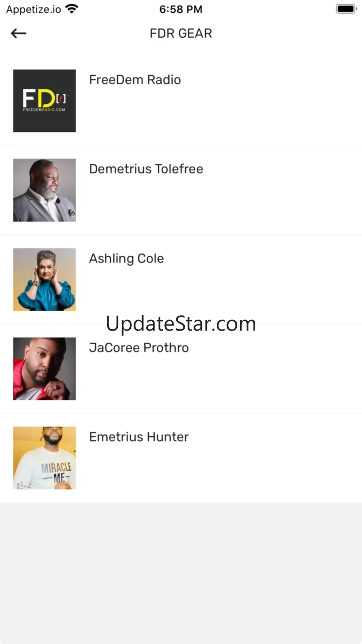This screenshot has height=644, width=362.
Task: Select the FreeDem Radio name label
Action: 135,80
